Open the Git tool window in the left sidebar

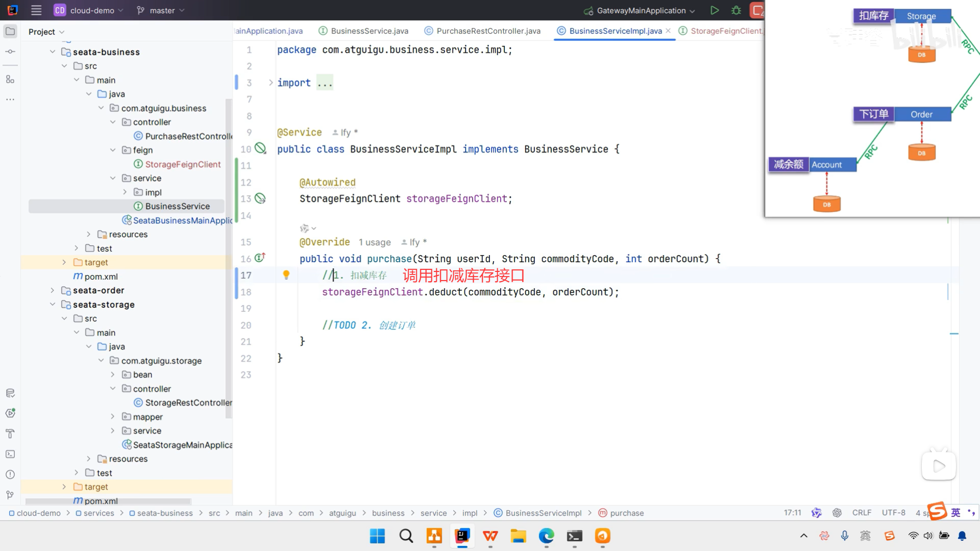coord(10,495)
